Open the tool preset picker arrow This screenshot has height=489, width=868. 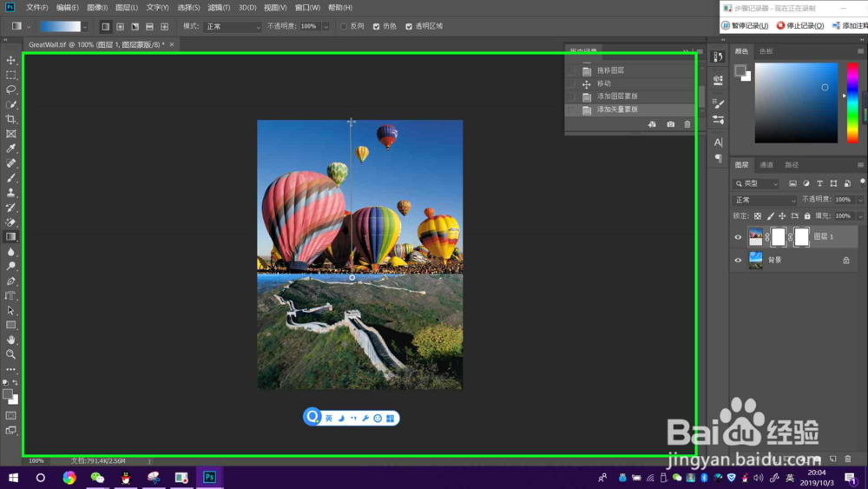point(29,27)
